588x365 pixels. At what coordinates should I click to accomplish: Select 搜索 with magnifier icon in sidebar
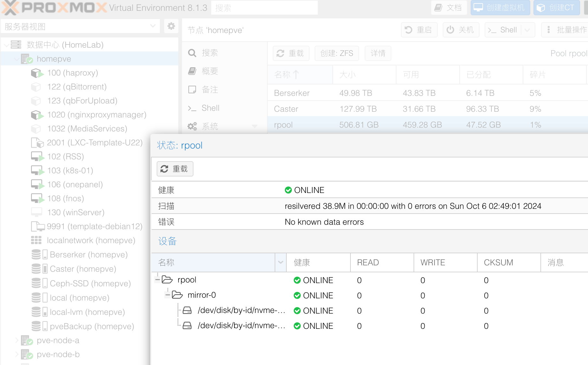[210, 53]
